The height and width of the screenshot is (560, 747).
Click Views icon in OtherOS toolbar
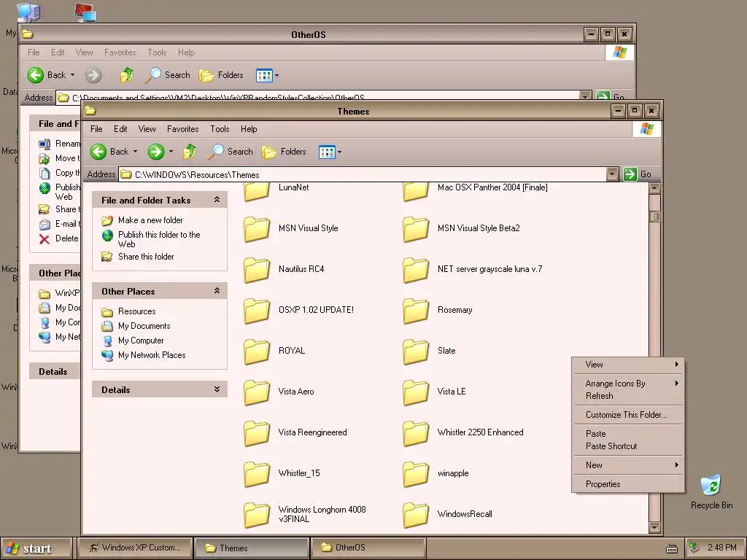264,75
